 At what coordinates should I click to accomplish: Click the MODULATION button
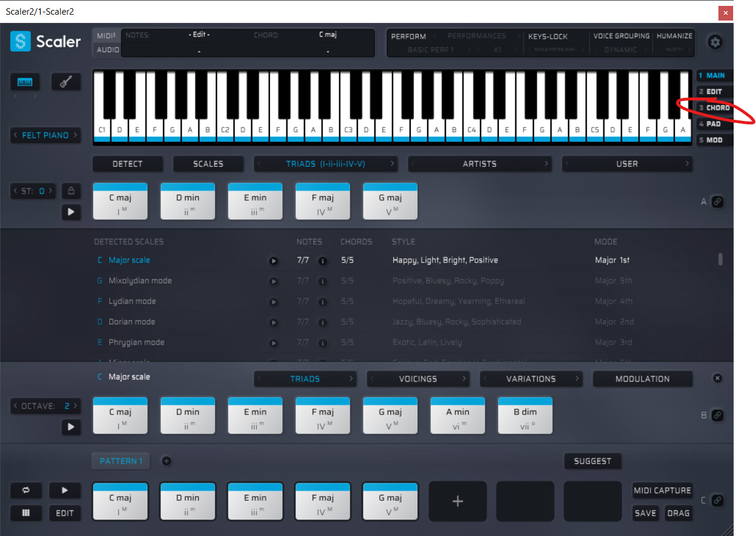(x=642, y=379)
